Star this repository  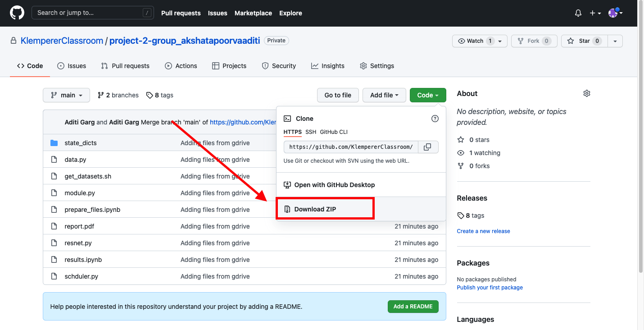(585, 41)
